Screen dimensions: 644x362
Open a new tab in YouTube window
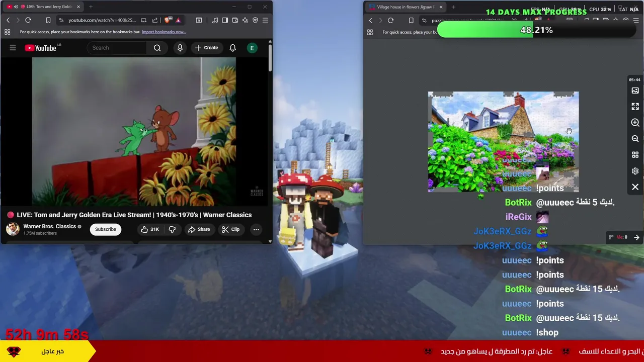tap(91, 7)
